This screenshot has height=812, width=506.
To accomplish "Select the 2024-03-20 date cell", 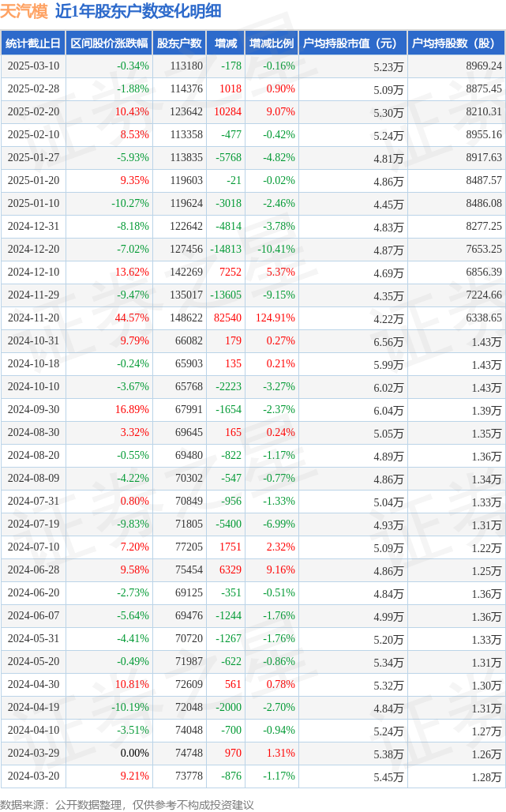I will 34,776.
